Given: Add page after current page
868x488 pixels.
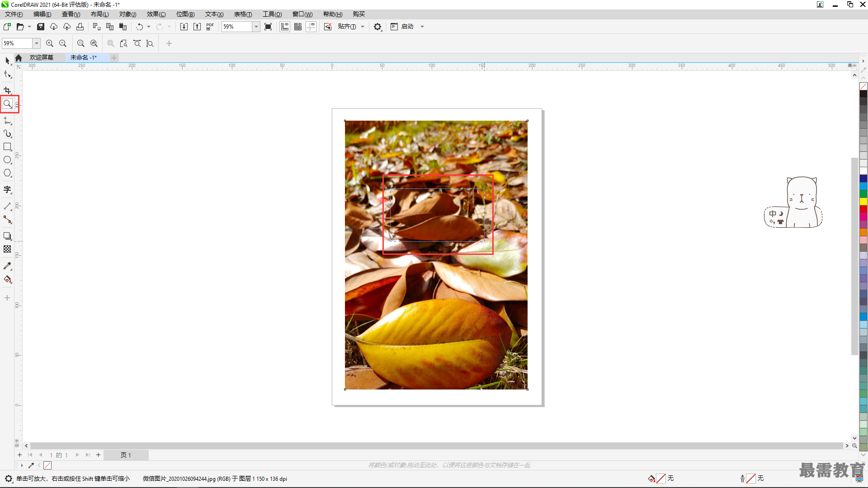Looking at the screenshot, I should pos(98,455).
